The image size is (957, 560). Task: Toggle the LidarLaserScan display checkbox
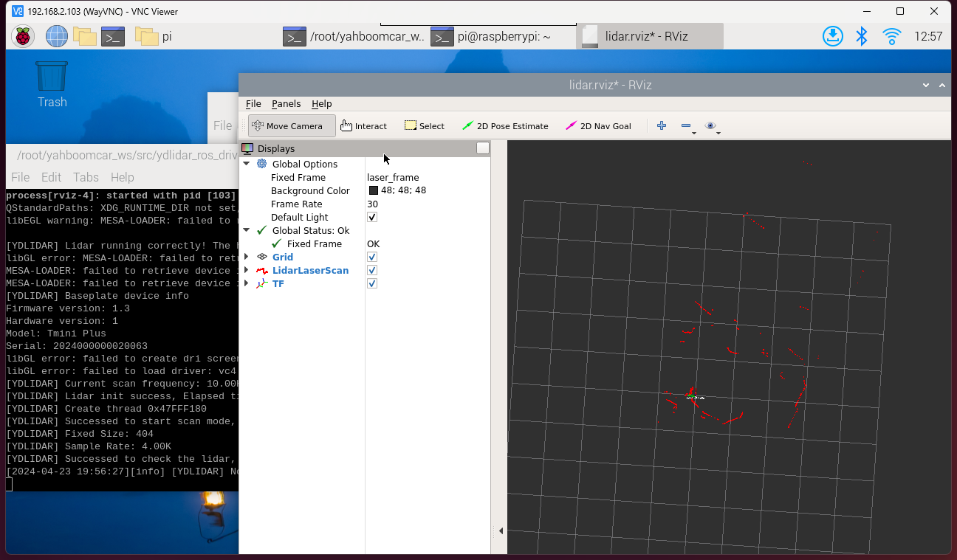[x=372, y=270]
